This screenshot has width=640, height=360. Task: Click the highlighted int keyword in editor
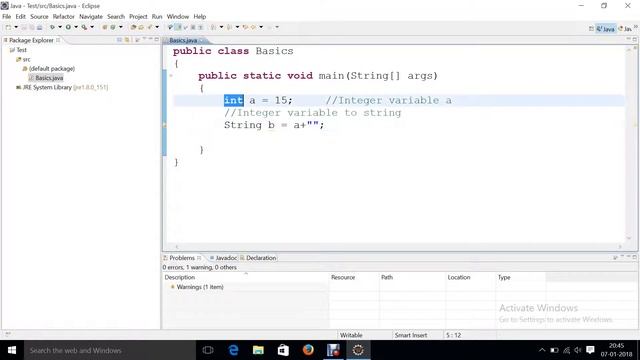tap(234, 100)
